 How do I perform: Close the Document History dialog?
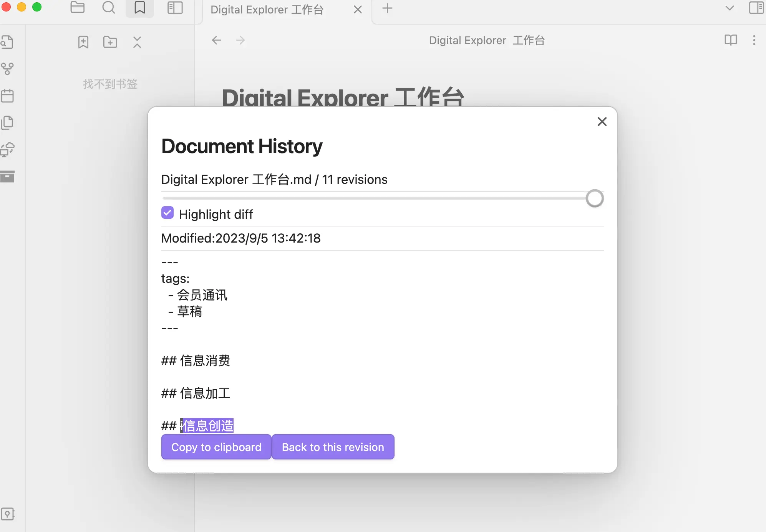point(602,122)
